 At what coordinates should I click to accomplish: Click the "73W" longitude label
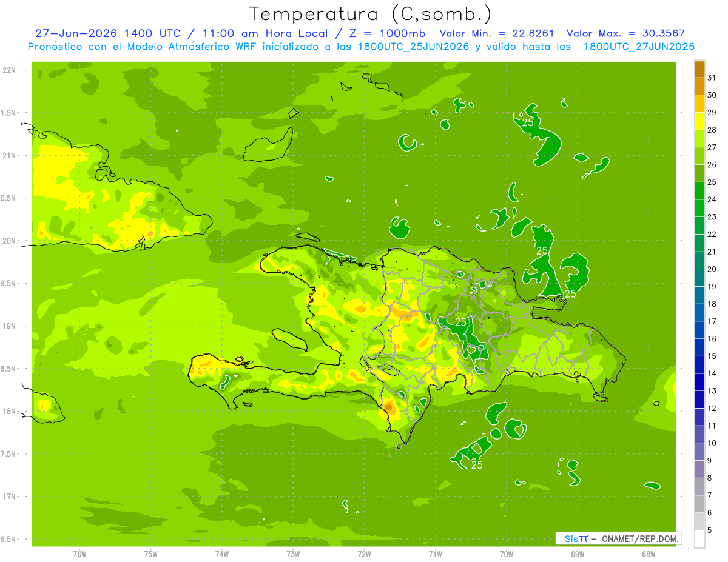(x=293, y=554)
